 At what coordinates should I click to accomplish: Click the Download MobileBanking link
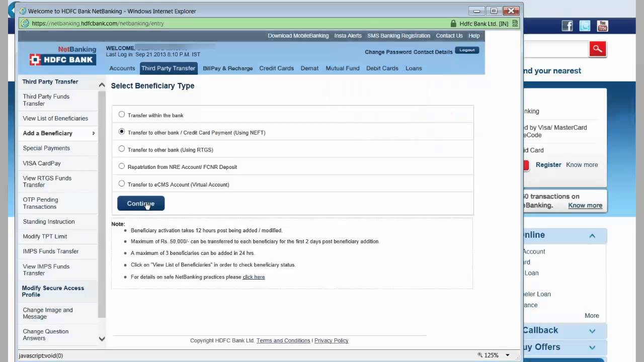coord(298,36)
